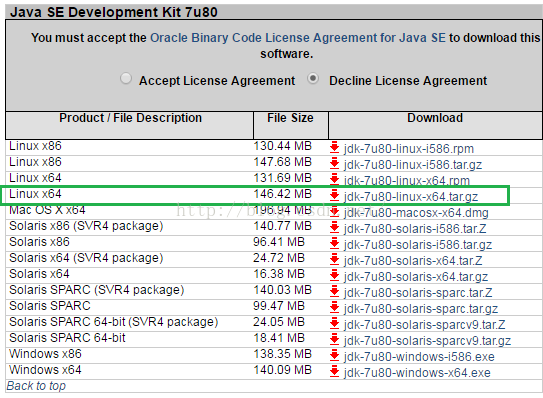Download jdk-7u80-linux-x64.rpm file link
Screen dimensions: 543x398
407,181
